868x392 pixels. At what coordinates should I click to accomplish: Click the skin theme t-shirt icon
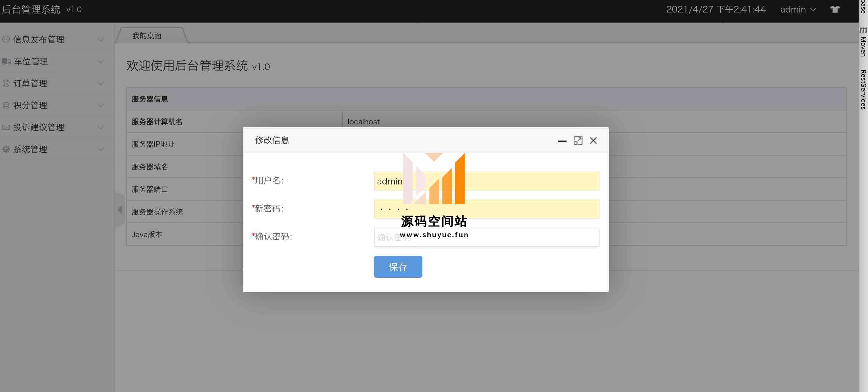[835, 9]
